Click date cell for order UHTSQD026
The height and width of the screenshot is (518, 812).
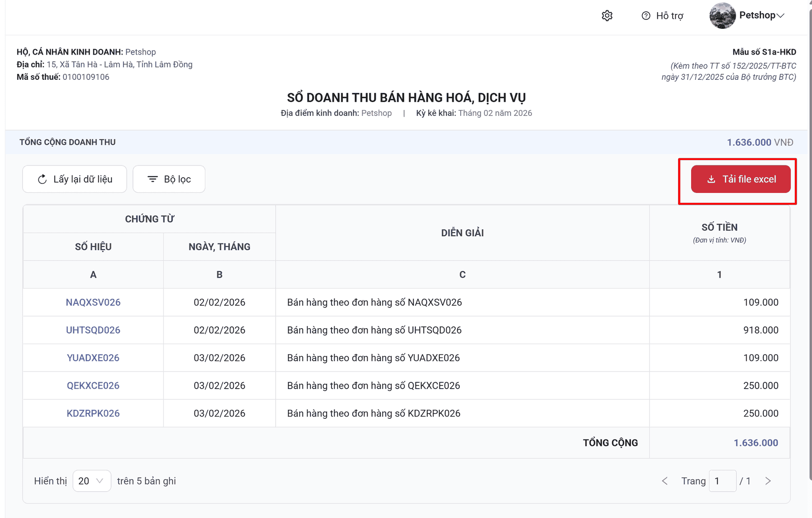(219, 330)
